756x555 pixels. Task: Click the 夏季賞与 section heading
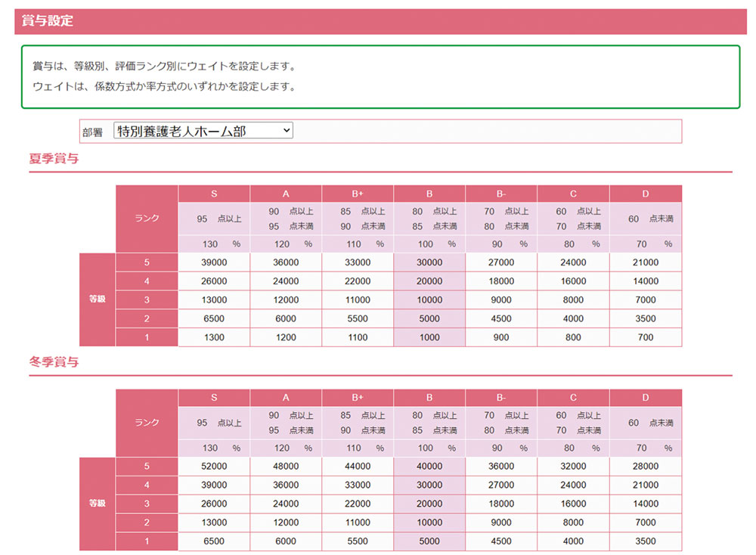[54, 159]
